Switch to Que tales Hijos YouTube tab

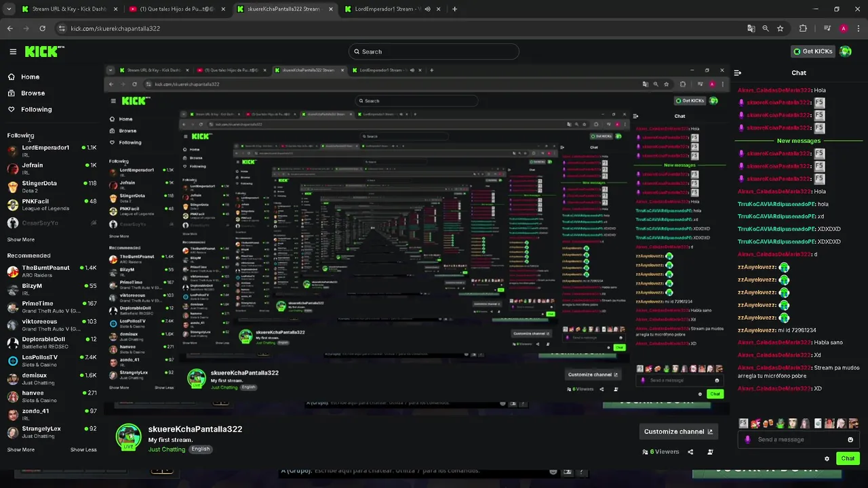(x=176, y=9)
